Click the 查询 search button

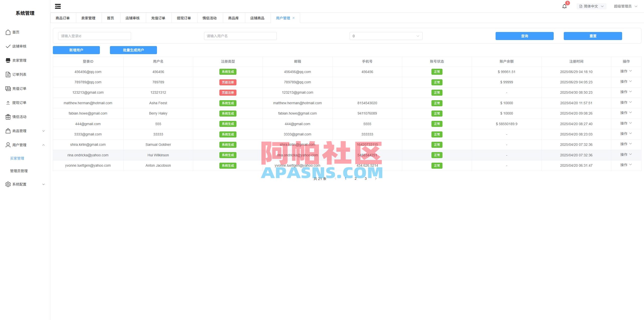pos(524,36)
